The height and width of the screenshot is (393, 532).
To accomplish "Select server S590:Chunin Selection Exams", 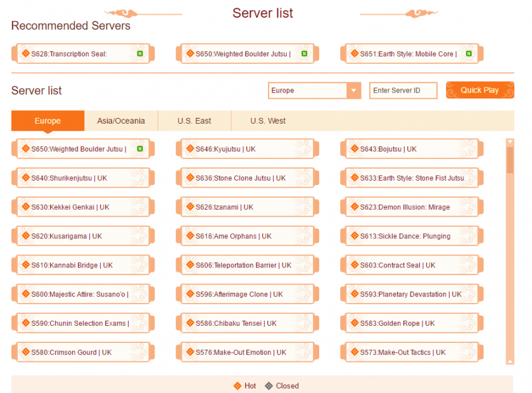I will click(x=81, y=323).
